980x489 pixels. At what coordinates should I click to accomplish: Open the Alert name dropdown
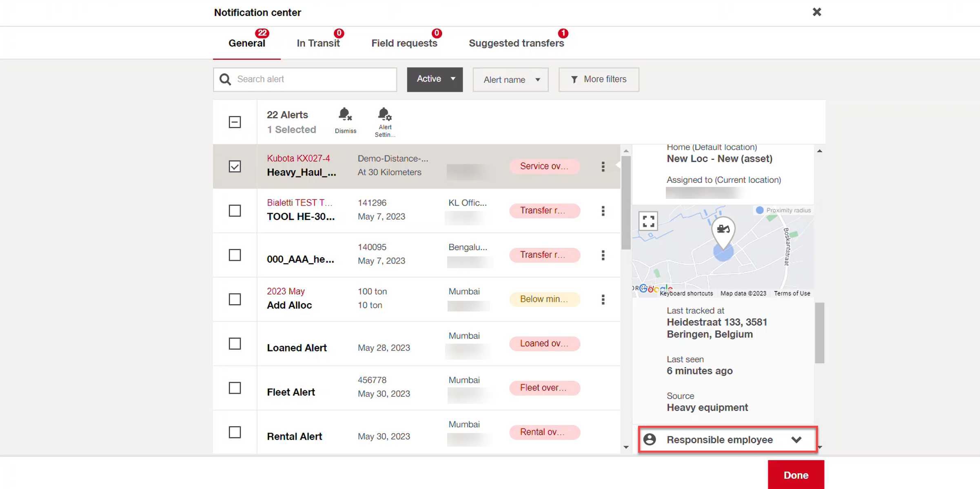(x=510, y=80)
